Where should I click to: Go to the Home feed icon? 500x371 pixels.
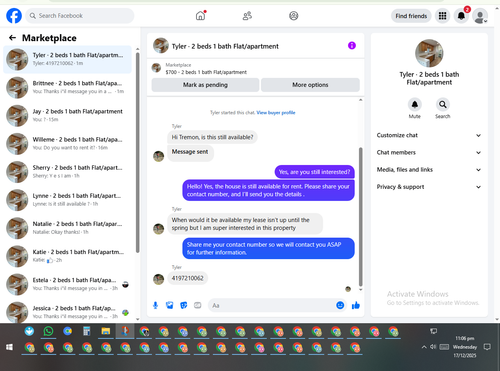click(200, 16)
